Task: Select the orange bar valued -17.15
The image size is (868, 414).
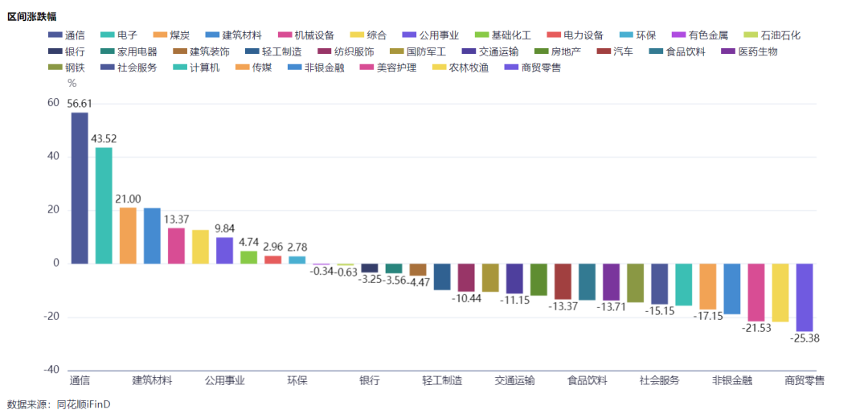Action: [x=707, y=287]
